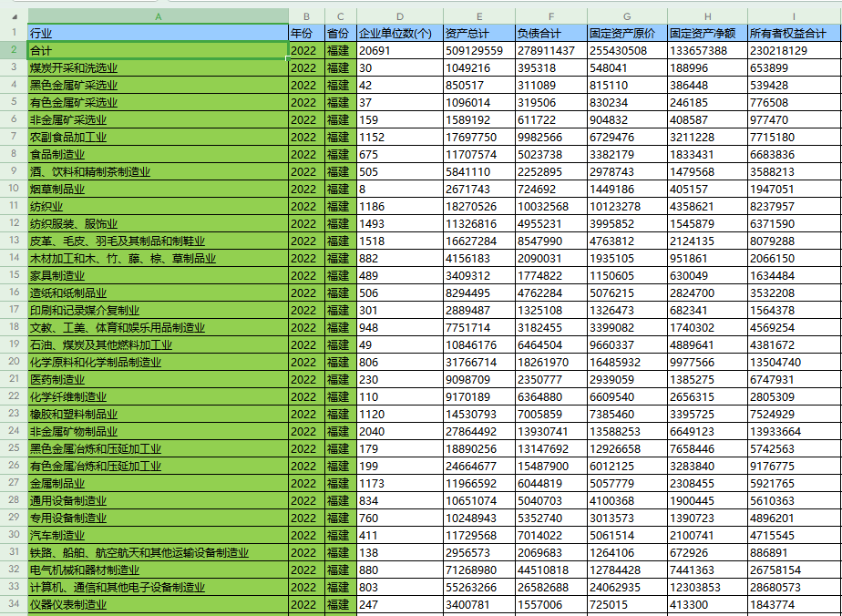Select cell 纺织业
Image resolution: width=842 pixels, height=616 pixels.
(x=158, y=206)
